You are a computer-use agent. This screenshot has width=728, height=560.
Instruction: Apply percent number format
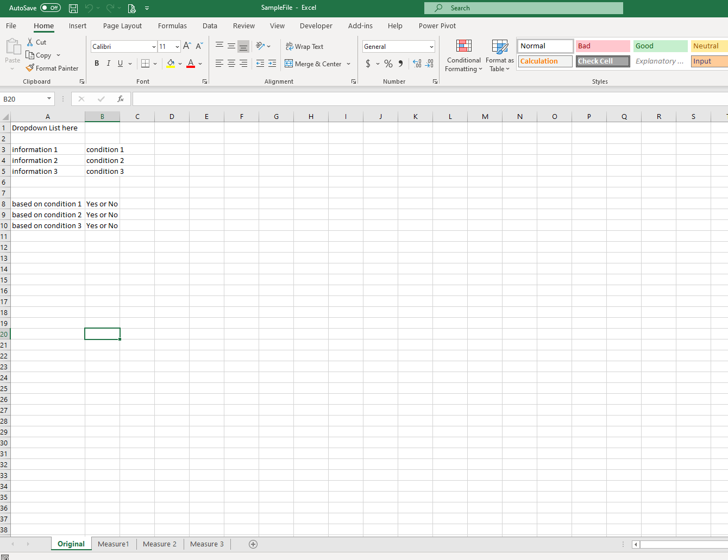[x=388, y=64]
